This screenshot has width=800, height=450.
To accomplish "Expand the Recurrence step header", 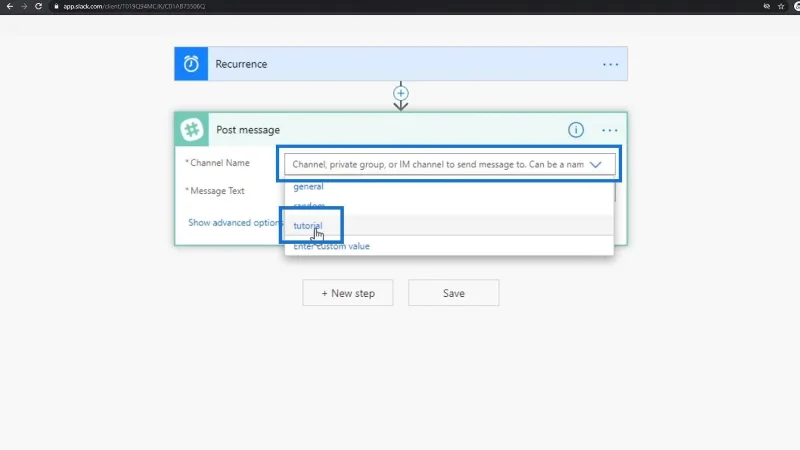I will pos(401,64).
